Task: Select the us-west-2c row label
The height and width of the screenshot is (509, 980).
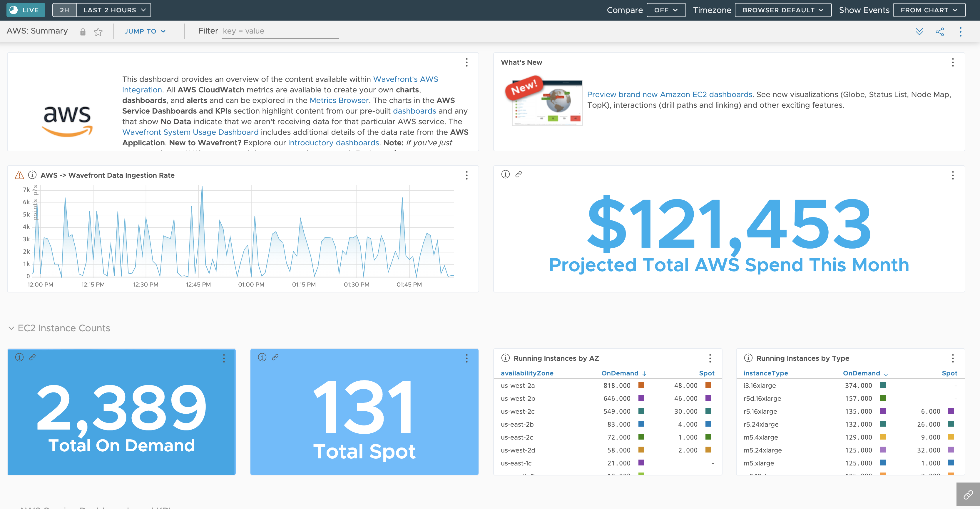Action: 517,412
